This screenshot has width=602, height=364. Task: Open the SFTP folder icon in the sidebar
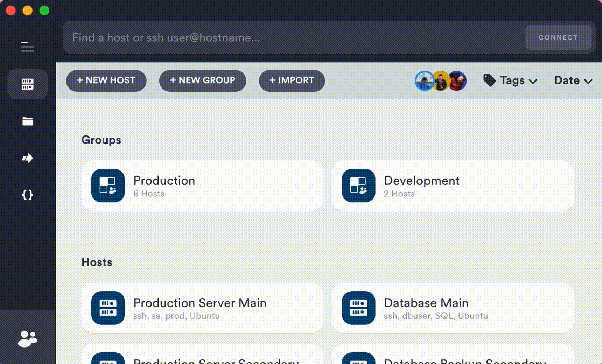[27, 121]
